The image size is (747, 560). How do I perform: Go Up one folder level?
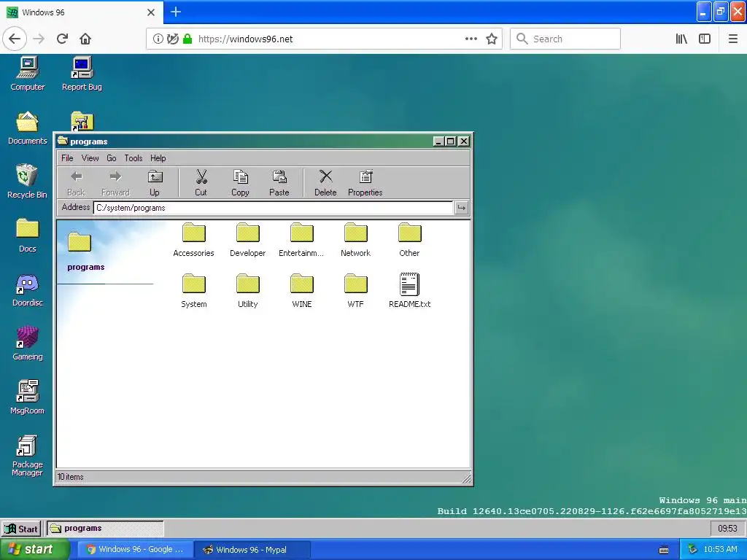tap(155, 183)
